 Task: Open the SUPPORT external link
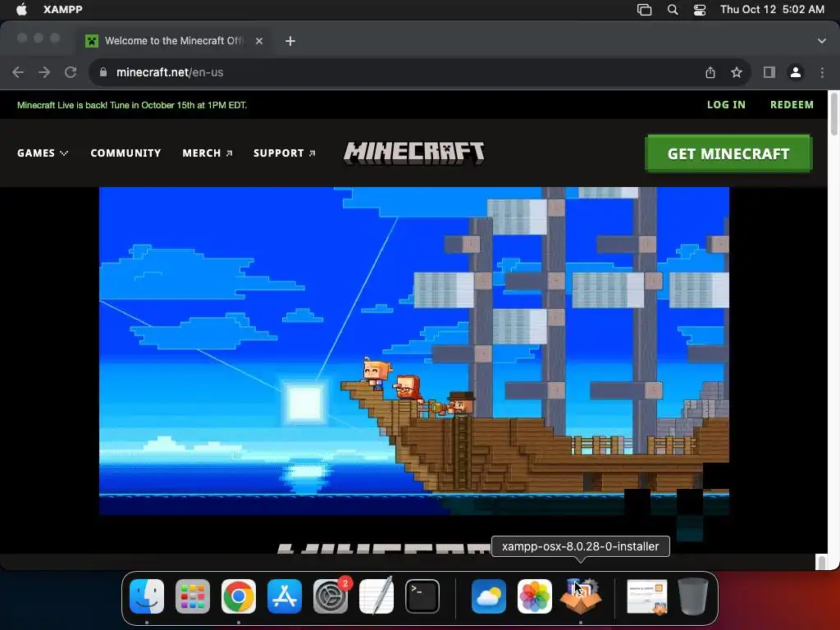[x=284, y=153]
